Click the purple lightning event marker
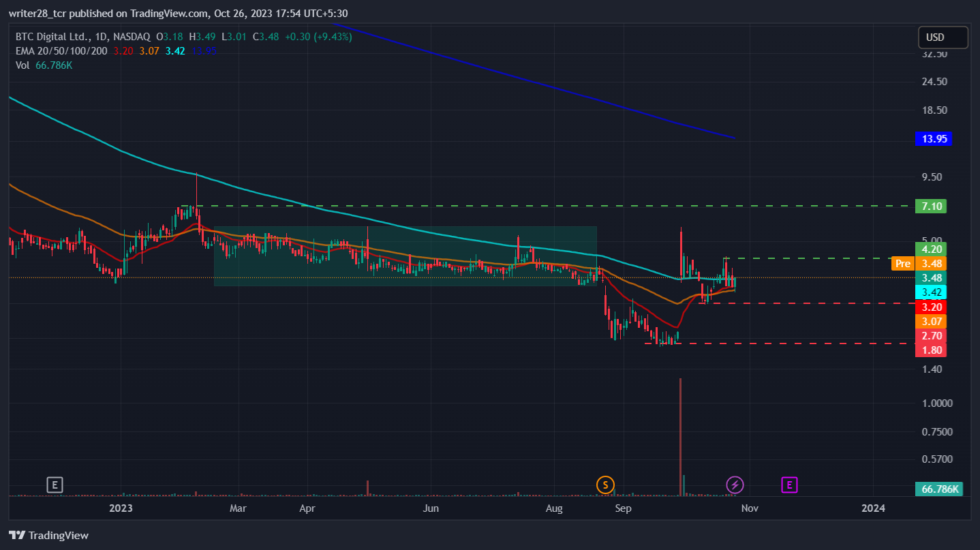This screenshot has height=550, width=980. point(735,485)
